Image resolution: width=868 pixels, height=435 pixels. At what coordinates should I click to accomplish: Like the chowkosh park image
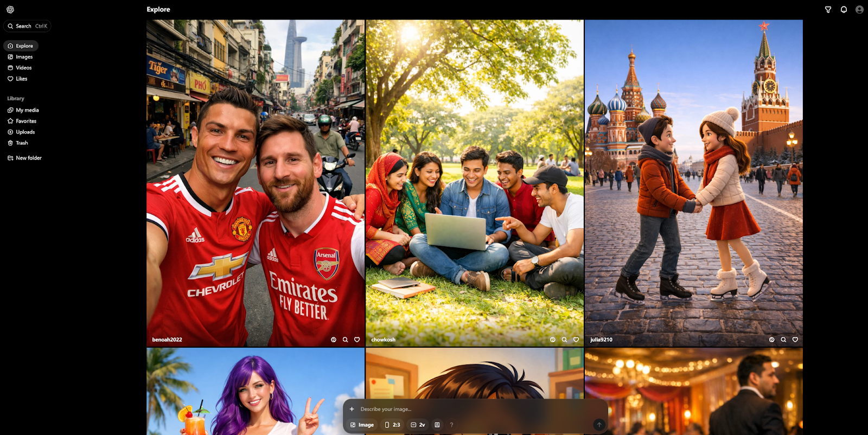tap(576, 340)
